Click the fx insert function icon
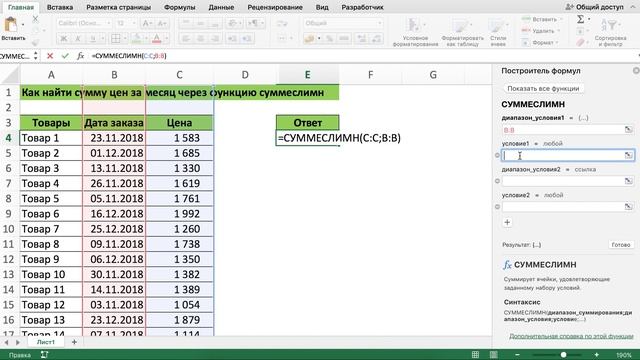 (x=80, y=56)
